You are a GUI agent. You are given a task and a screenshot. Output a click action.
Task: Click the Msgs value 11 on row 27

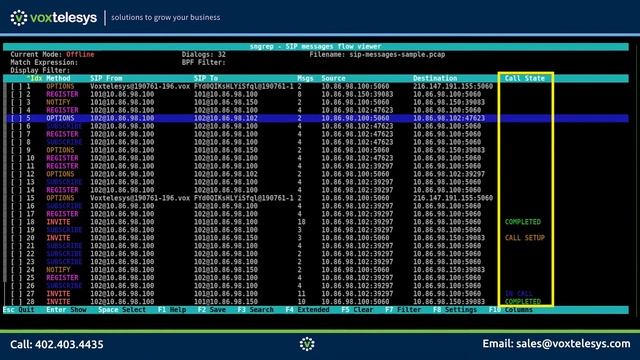pyautogui.click(x=301, y=294)
